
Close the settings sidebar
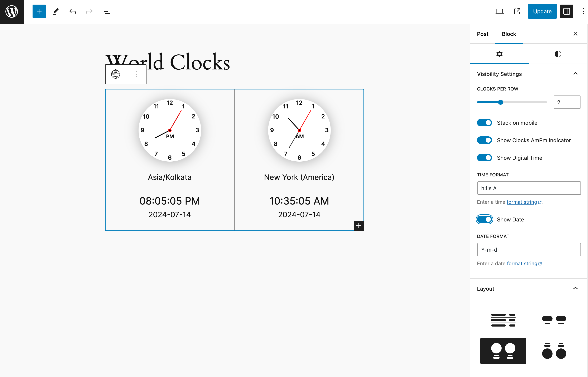[575, 34]
